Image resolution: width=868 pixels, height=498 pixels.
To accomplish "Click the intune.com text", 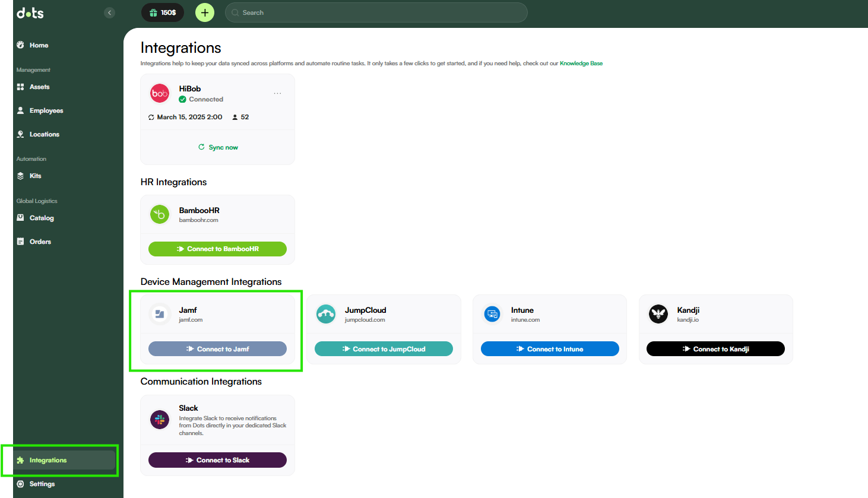I will coord(525,320).
